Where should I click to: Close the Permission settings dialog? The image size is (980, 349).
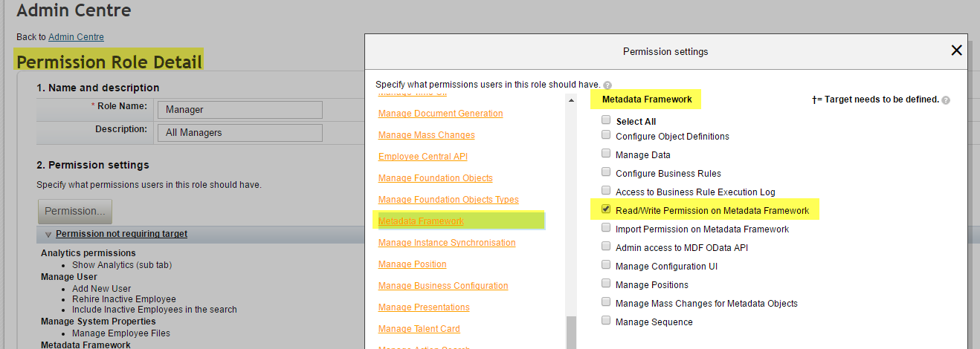click(x=956, y=50)
